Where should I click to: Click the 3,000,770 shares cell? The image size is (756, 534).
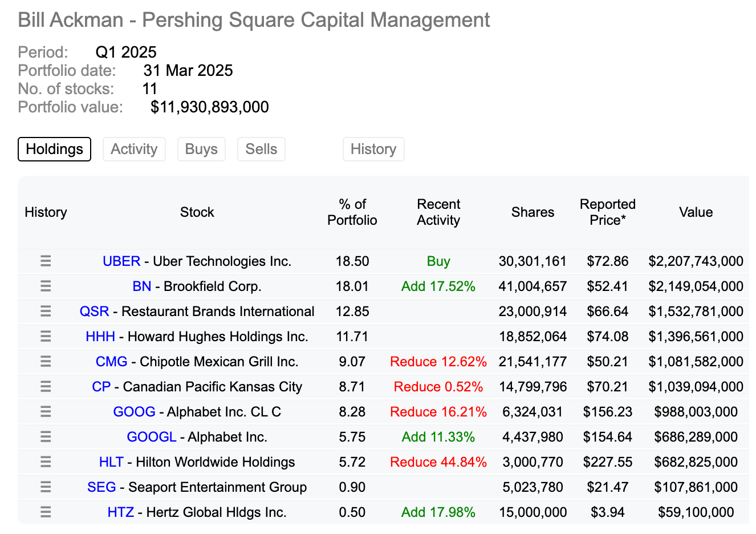[533, 462]
